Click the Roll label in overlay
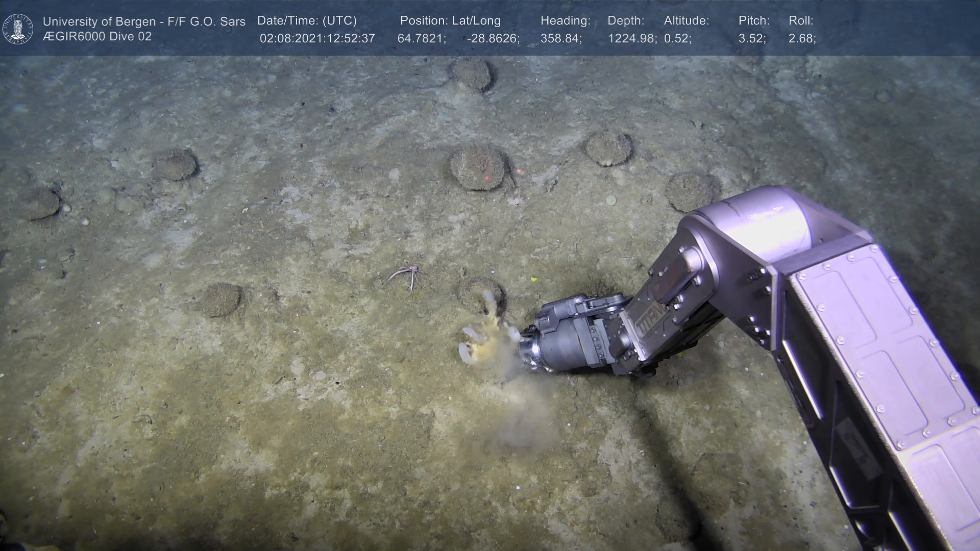The image size is (980, 551). pos(801,21)
